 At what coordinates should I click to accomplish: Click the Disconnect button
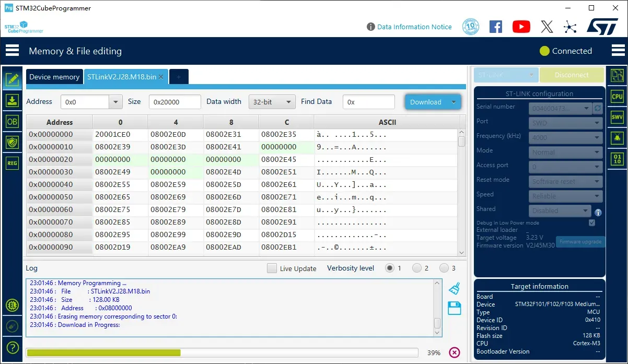(x=572, y=75)
